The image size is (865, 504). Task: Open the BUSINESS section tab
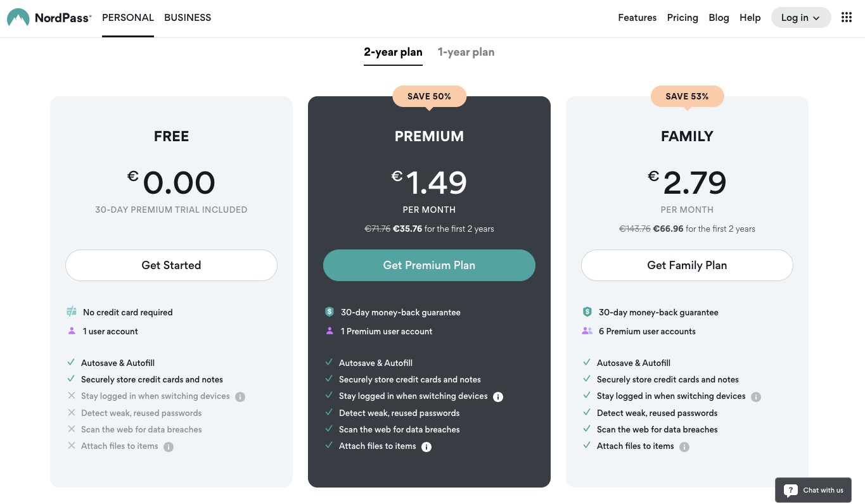(x=188, y=18)
